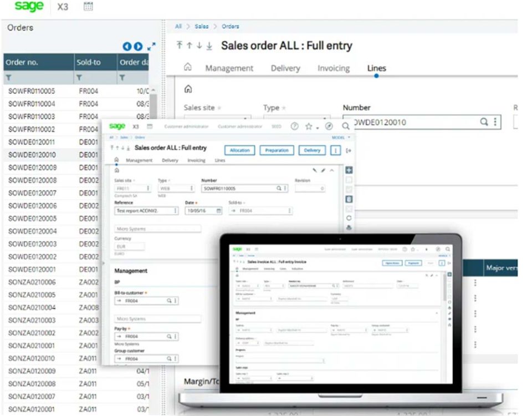
Task: Select order SONZA0120007 in the Orders list
Action: pyautogui.click(x=32, y=397)
